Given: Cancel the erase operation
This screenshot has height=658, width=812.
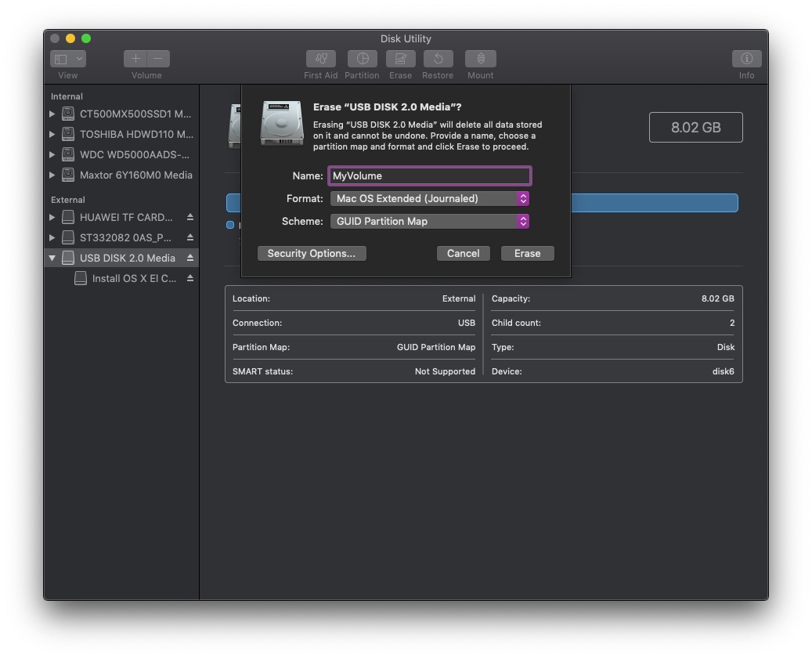Looking at the screenshot, I should click(463, 253).
